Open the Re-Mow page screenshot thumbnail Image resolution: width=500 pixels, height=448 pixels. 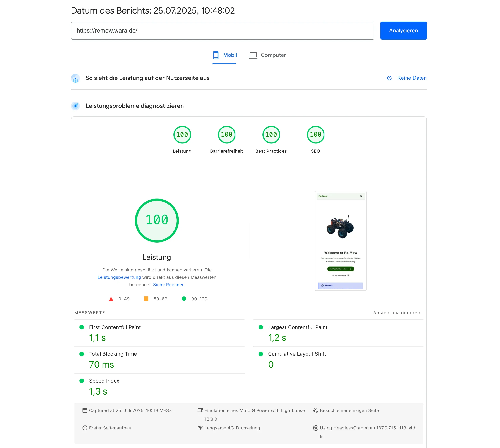[340, 241]
